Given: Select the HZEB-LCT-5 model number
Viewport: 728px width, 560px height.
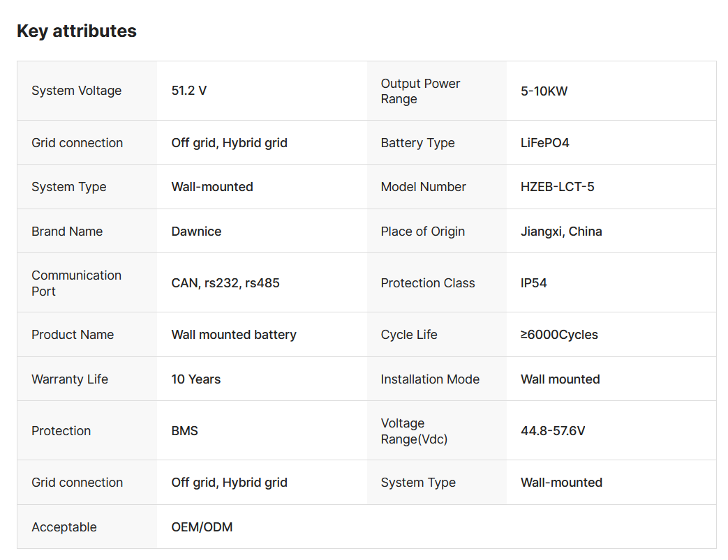Looking at the screenshot, I should [557, 187].
